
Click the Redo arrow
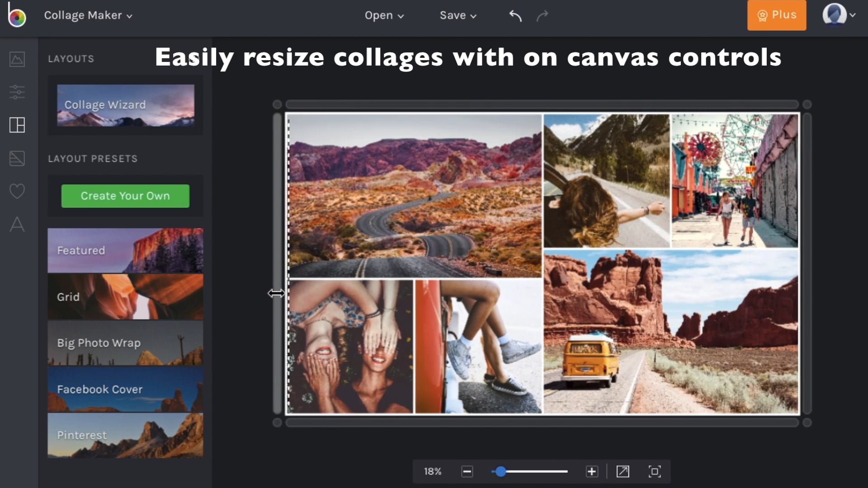coord(542,16)
